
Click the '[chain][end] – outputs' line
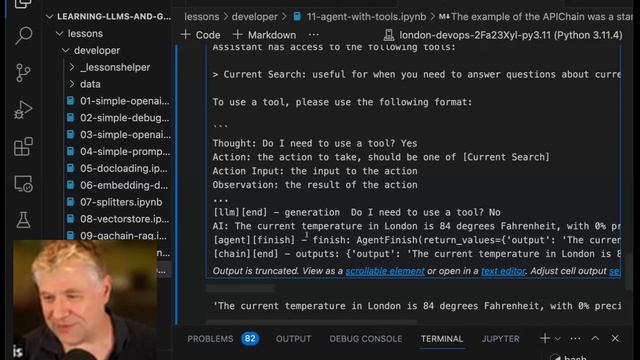(416, 254)
